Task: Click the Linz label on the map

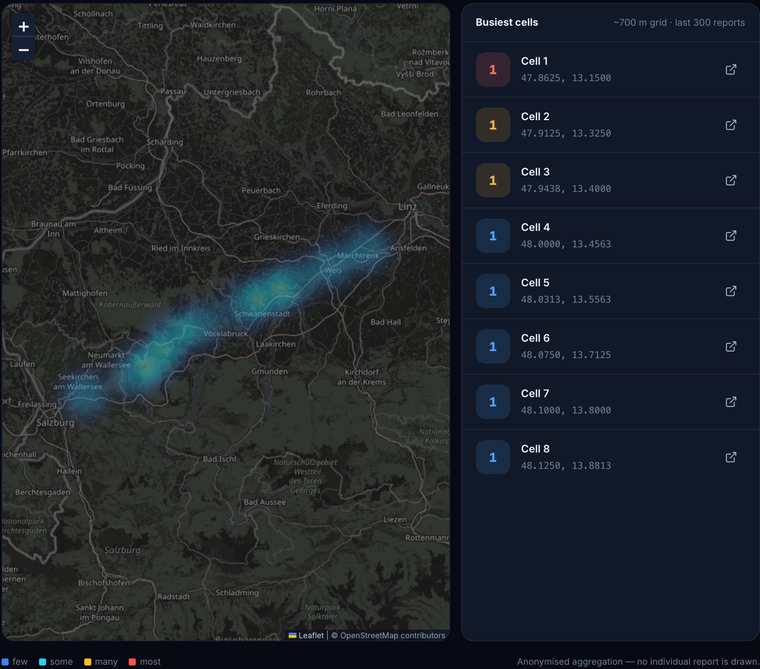Action: pos(408,207)
